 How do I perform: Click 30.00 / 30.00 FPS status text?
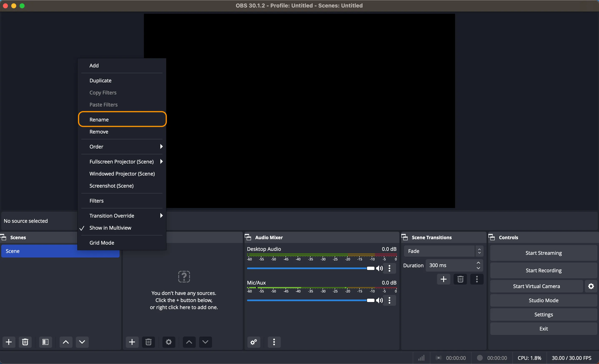tap(571, 358)
